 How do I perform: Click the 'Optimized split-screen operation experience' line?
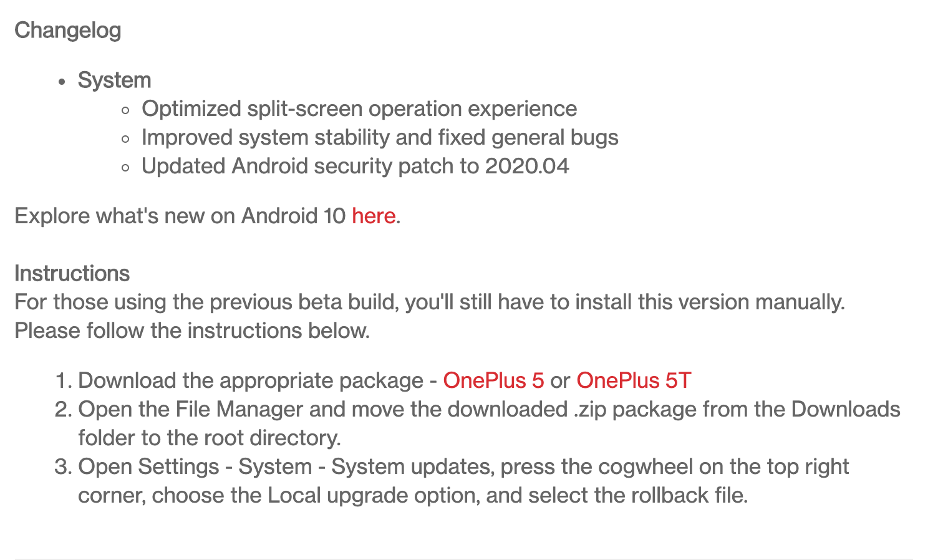click(x=359, y=109)
